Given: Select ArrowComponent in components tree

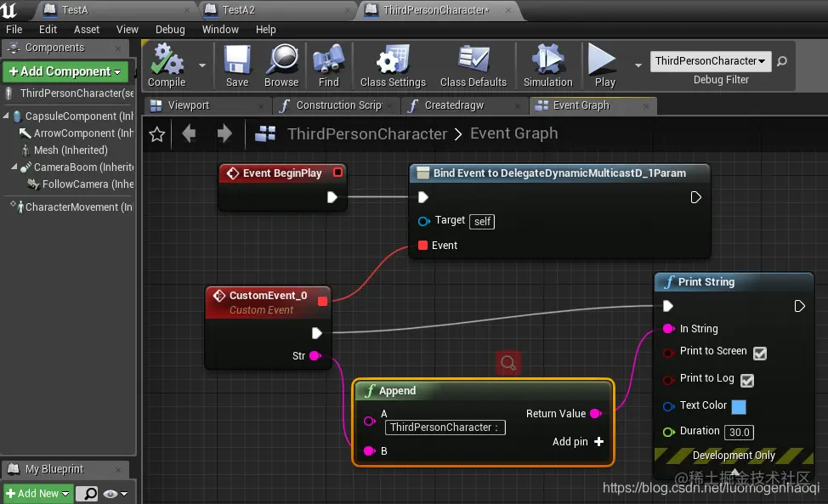Looking at the screenshot, I should [77, 133].
